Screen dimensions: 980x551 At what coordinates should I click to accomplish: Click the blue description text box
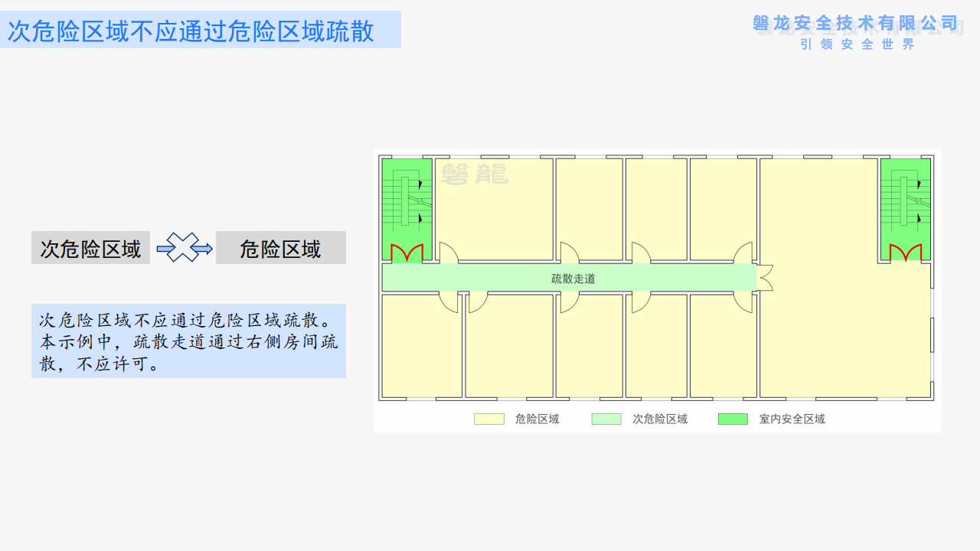pos(188,341)
